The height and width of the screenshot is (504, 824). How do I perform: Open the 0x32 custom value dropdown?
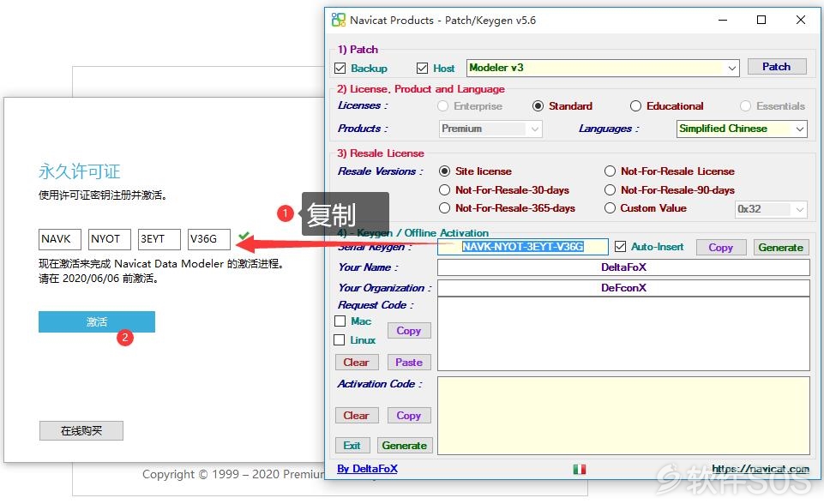tap(770, 209)
